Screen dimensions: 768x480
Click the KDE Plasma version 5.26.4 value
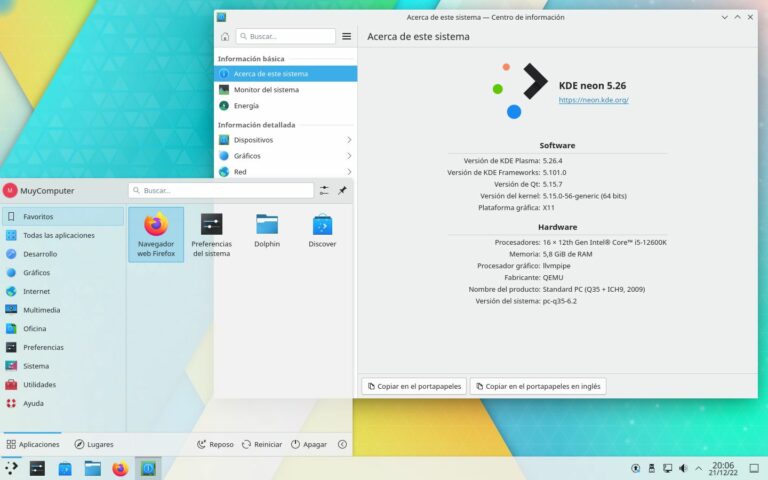tap(552, 161)
